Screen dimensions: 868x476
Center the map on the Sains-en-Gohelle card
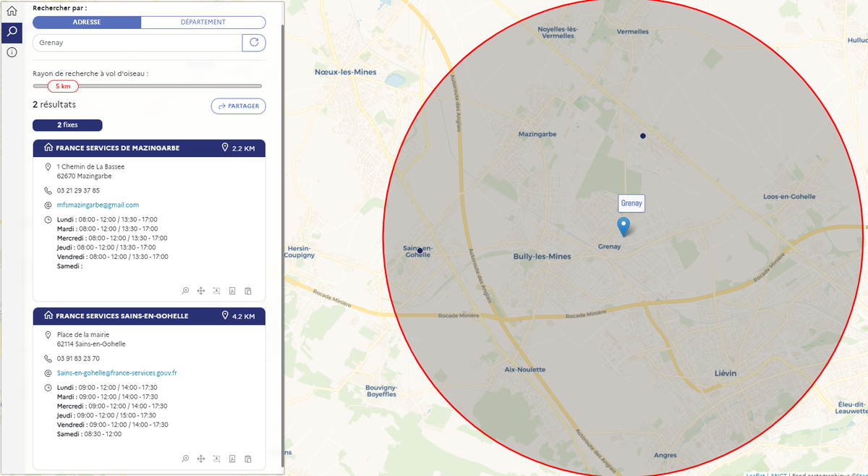click(201, 459)
